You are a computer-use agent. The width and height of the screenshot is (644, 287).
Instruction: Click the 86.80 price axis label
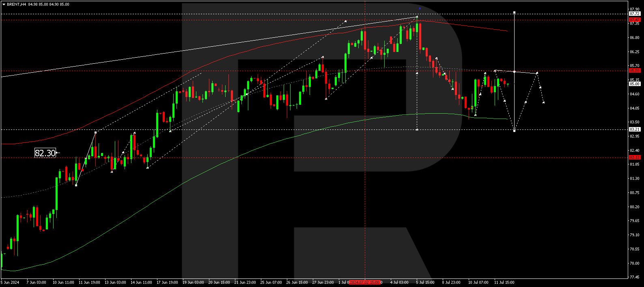[x=634, y=38]
